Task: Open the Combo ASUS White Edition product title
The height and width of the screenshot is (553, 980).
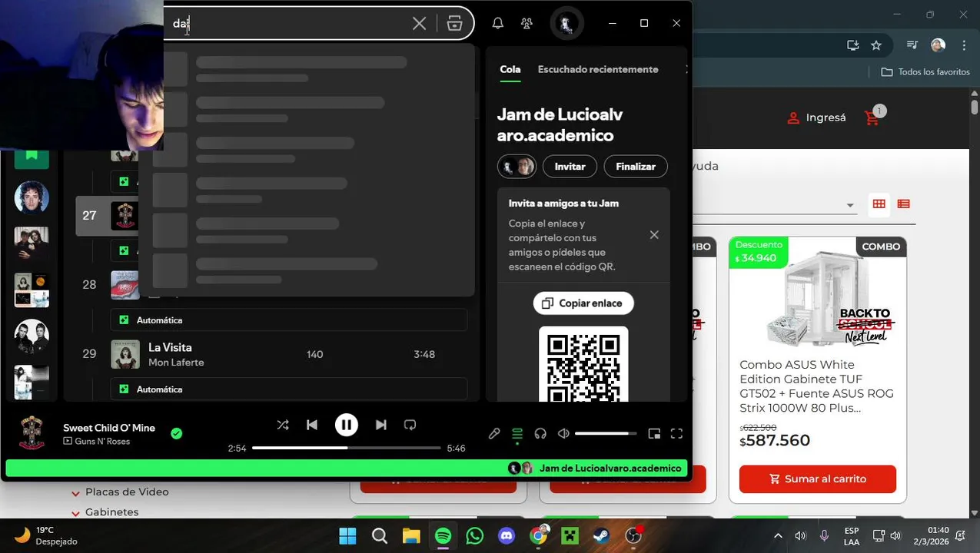Action: (816, 386)
